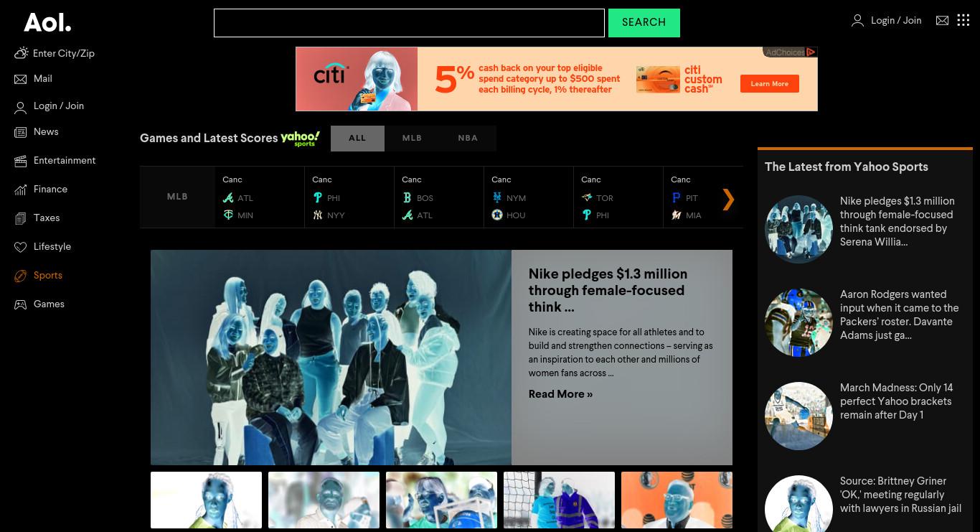
Task: Open the apps grid icon in header
Action: coord(963,20)
